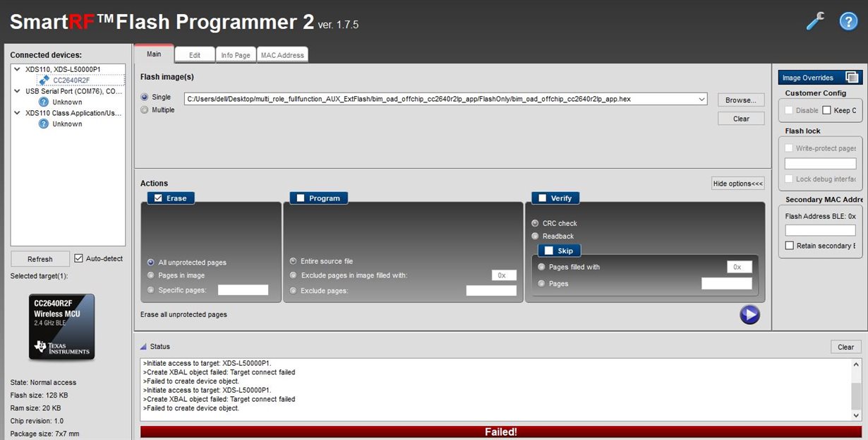
Task: Click the Image Overrides button
Action: [x=820, y=78]
